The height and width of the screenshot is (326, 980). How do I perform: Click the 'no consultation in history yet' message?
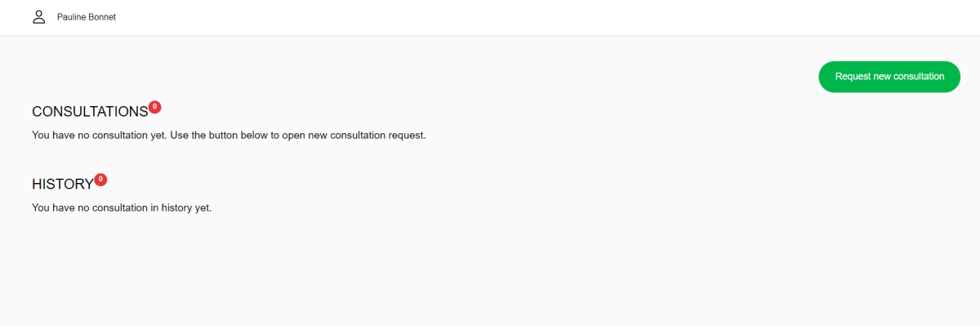pos(122,208)
